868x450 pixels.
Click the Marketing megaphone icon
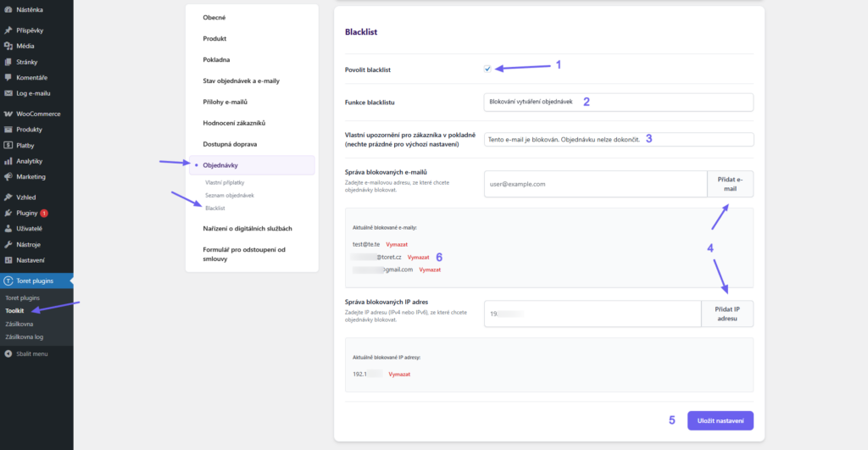click(x=8, y=176)
